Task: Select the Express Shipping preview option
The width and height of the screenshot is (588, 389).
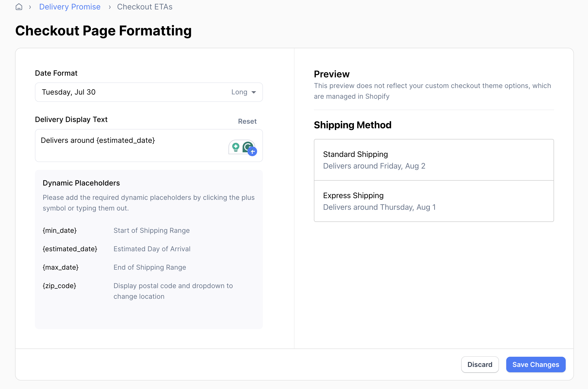Action: pyautogui.click(x=434, y=201)
